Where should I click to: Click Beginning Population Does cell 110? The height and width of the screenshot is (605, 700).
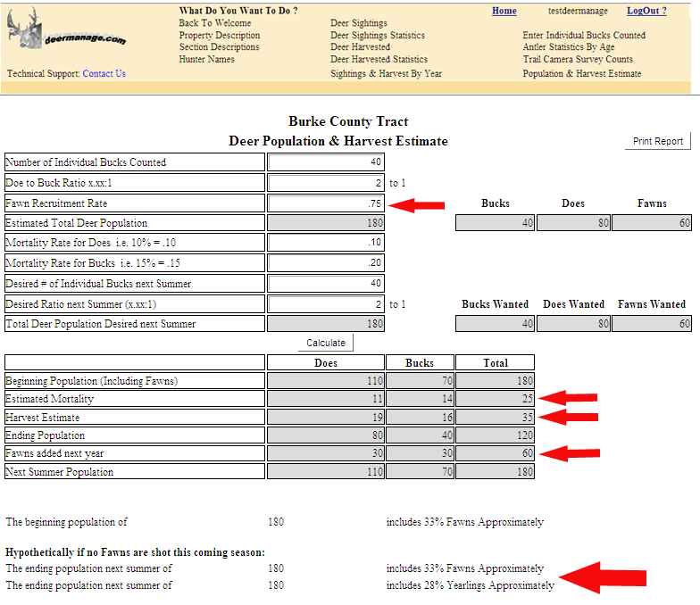pos(326,380)
